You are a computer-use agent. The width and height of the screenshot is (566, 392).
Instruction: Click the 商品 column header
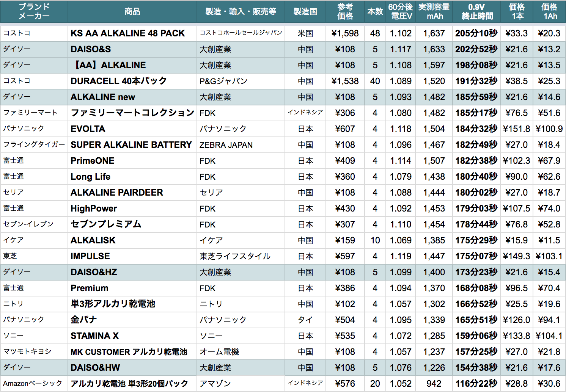(132, 11)
